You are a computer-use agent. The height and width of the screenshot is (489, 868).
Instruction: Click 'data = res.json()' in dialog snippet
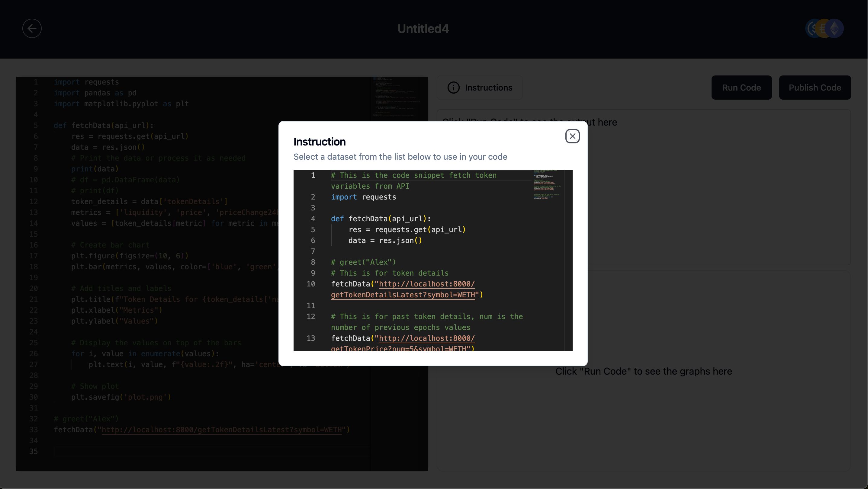[385, 241]
